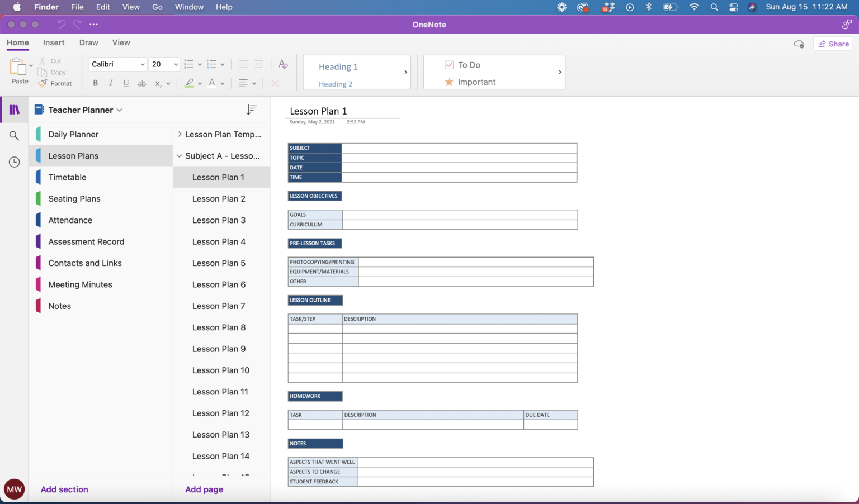859x504 pixels.
Task: Apply strikethrough formatting
Action: click(x=142, y=83)
